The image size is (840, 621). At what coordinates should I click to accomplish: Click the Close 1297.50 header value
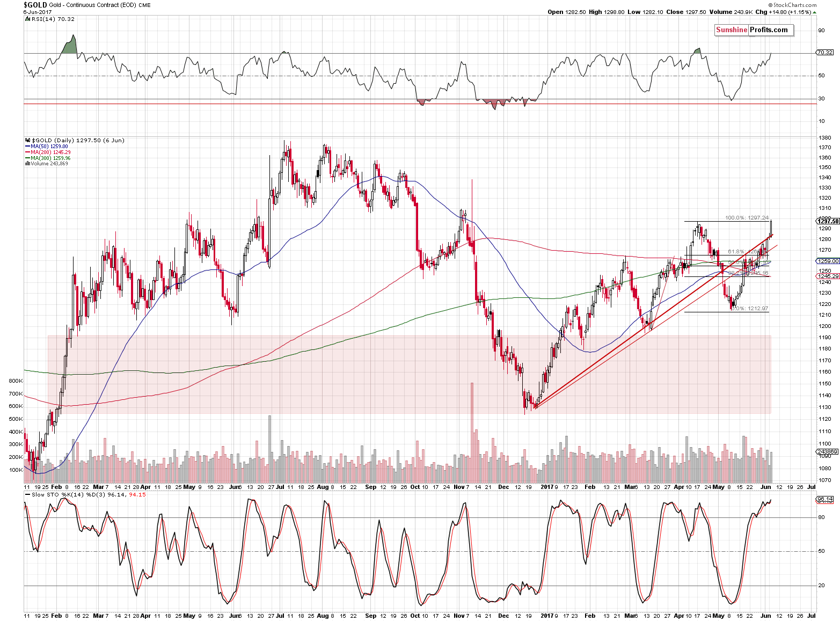point(686,12)
